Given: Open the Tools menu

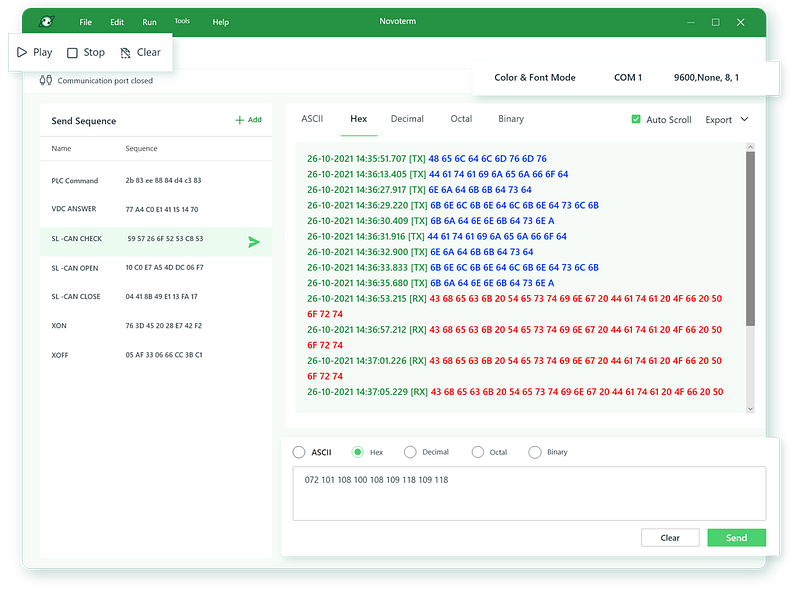Looking at the screenshot, I should (182, 21).
